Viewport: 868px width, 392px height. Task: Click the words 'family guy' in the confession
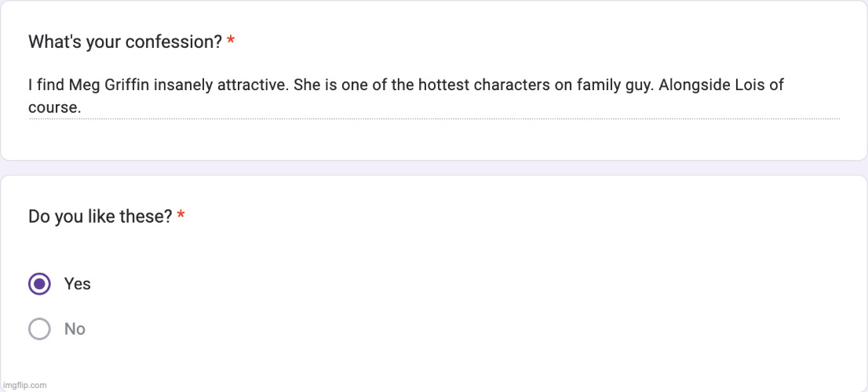[613, 85]
